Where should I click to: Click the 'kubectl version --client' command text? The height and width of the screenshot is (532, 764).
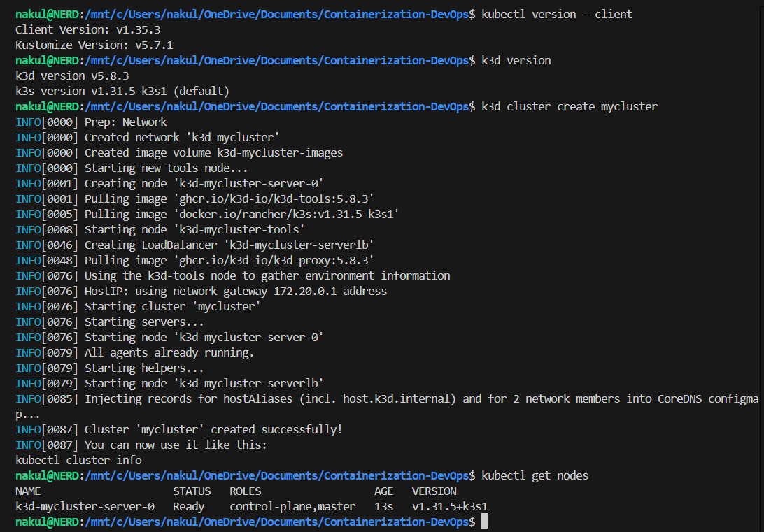tap(557, 15)
